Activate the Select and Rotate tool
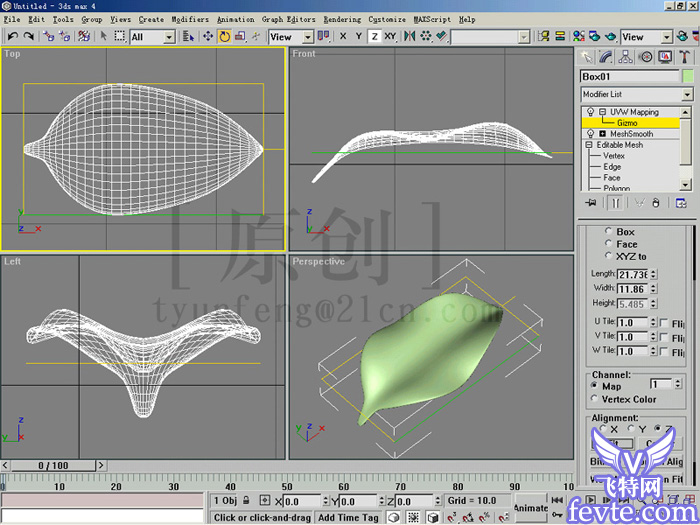Image resolution: width=700 pixels, height=525 pixels. 225,37
